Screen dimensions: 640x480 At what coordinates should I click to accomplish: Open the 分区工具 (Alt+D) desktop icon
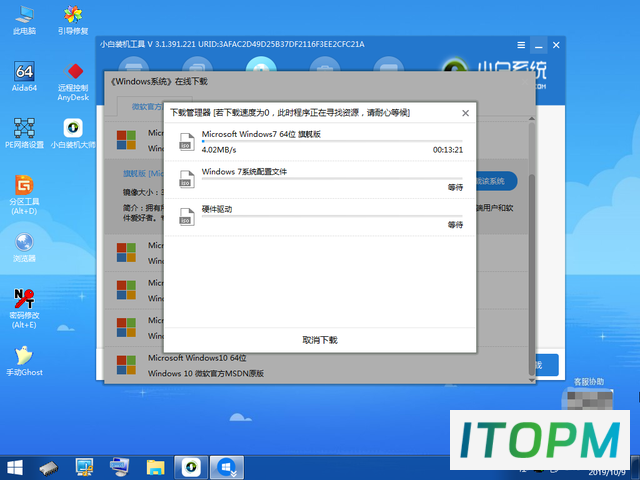pos(24,195)
